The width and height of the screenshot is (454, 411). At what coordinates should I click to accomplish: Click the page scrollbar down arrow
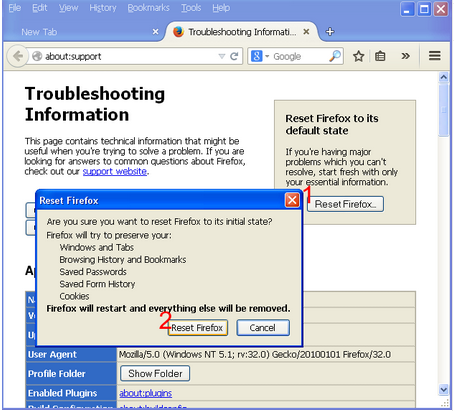tap(443, 389)
